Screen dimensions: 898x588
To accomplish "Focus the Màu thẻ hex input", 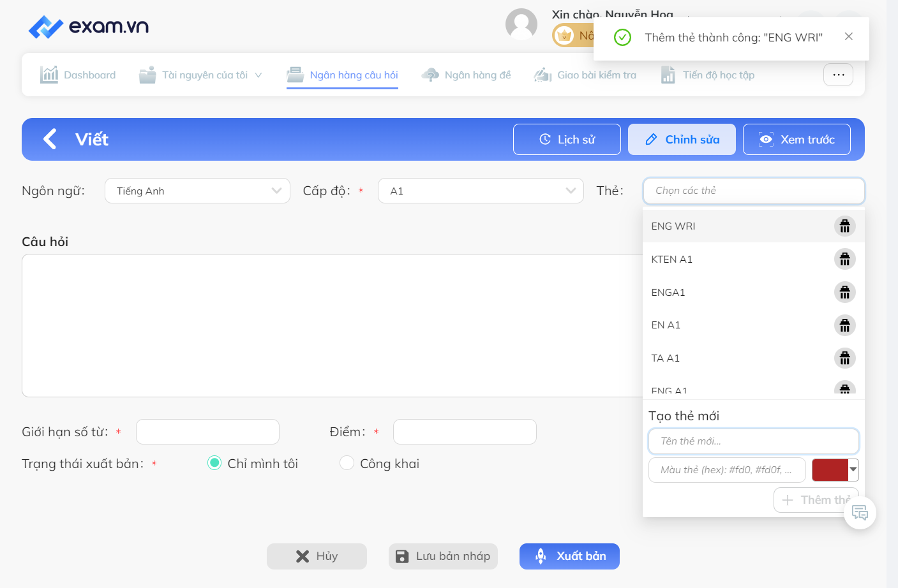I will pos(727,470).
